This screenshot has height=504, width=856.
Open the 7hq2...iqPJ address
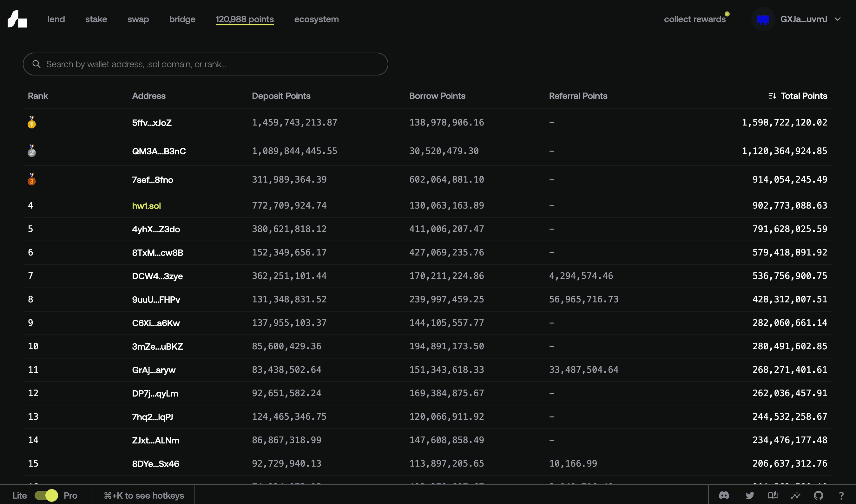[x=152, y=417]
